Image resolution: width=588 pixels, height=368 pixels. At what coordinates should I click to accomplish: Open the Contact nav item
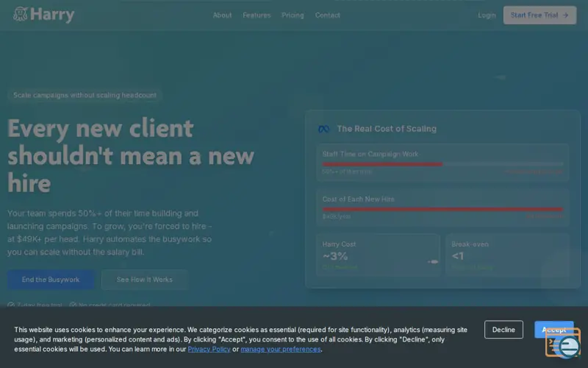[x=327, y=15]
